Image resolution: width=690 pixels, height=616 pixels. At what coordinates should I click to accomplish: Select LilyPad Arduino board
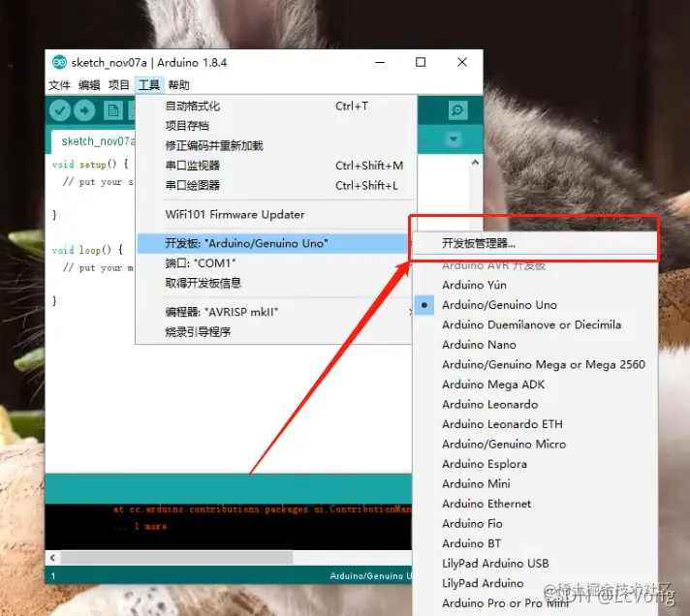tap(535, 583)
